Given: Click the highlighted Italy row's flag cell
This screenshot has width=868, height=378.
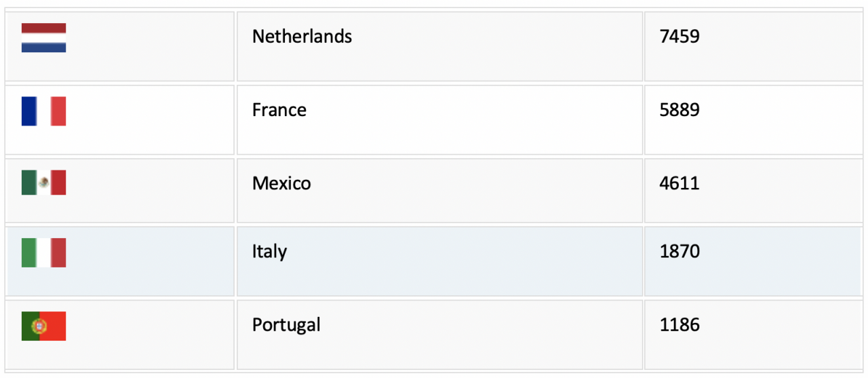Looking at the screenshot, I should tap(120, 261).
